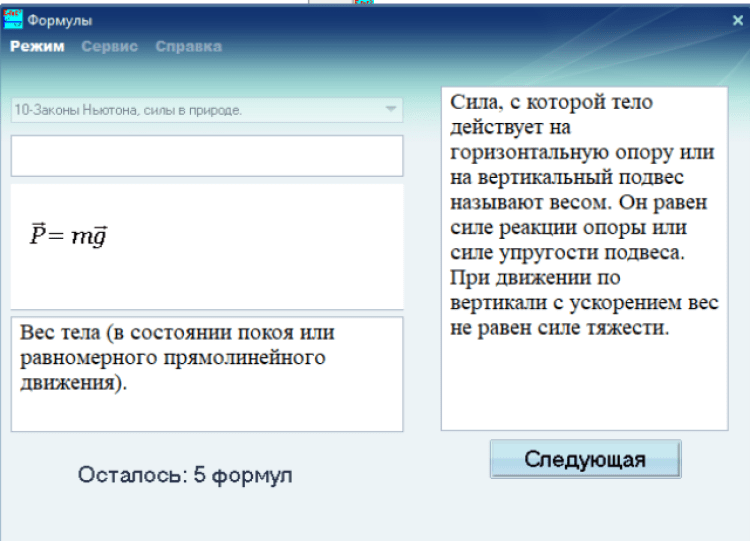
Task: Click the Формулы app icon in title bar
Action: 13,19
